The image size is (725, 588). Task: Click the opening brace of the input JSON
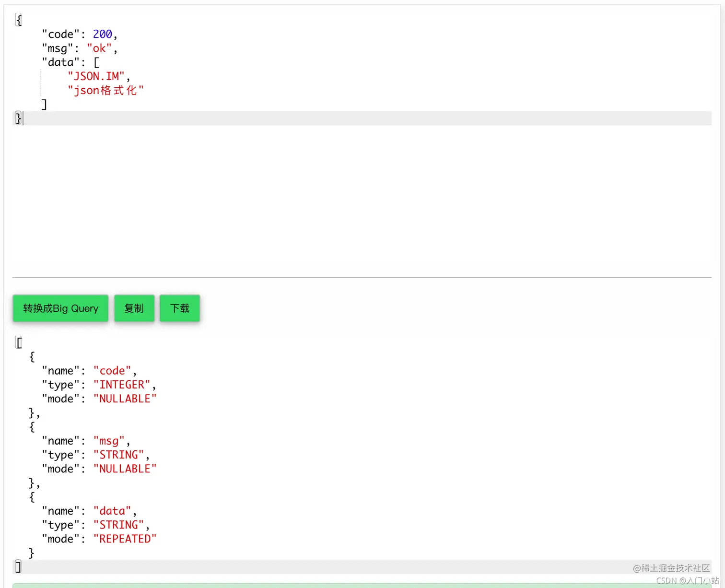click(x=19, y=20)
